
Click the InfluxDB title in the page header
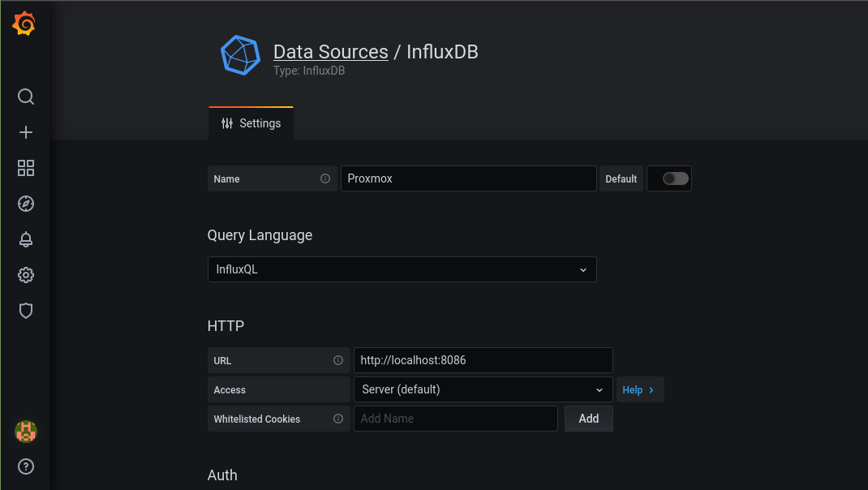[x=442, y=51]
